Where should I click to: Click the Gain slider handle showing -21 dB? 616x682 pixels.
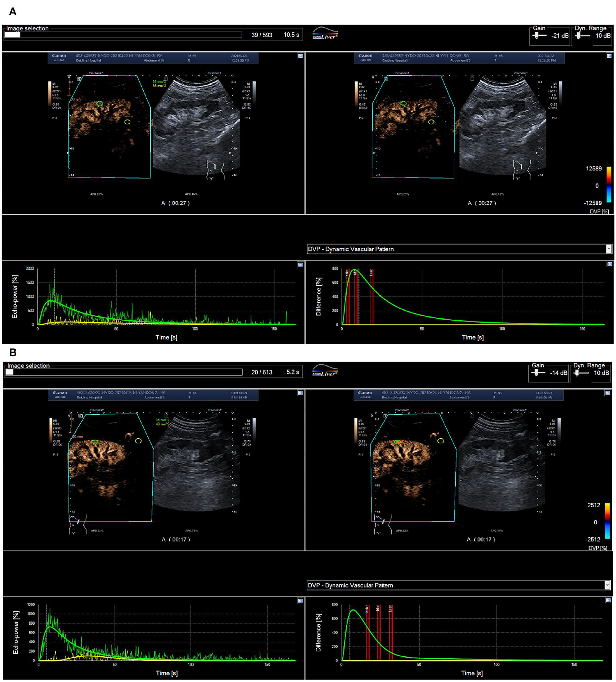pyautogui.click(x=537, y=35)
